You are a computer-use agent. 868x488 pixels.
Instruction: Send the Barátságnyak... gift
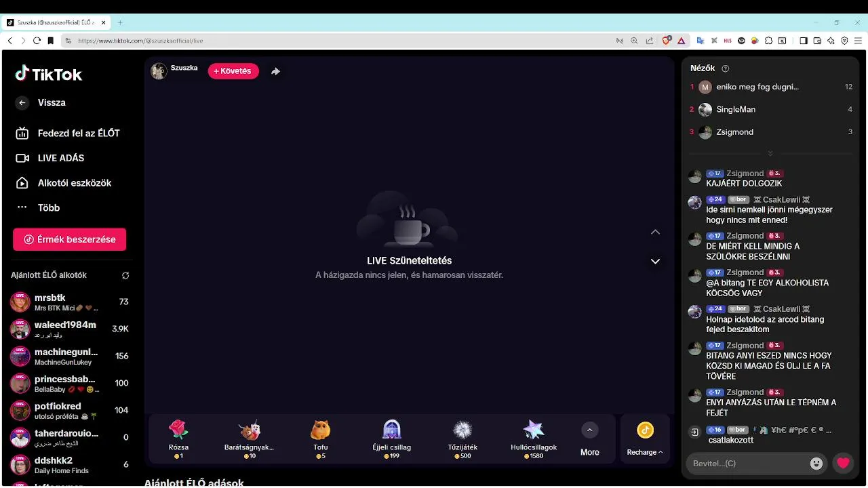pyautogui.click(x=250, y=439)
